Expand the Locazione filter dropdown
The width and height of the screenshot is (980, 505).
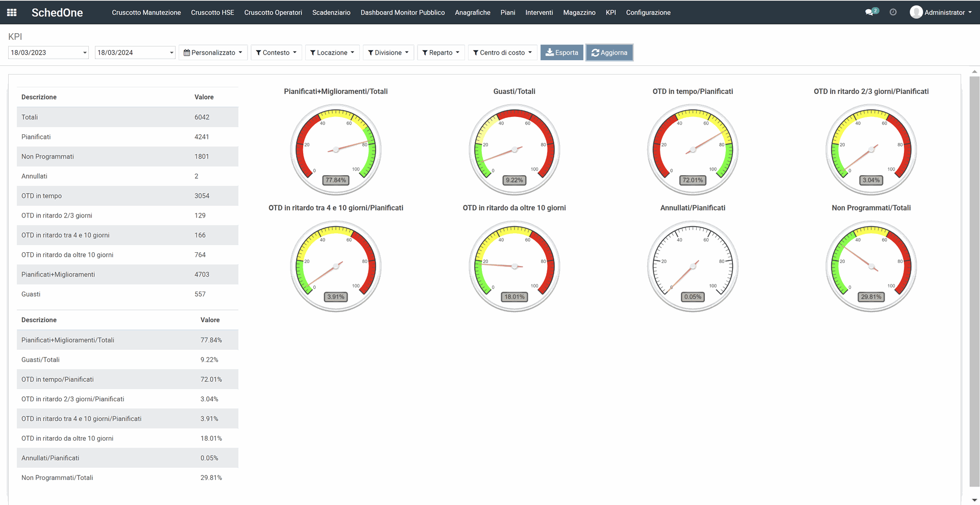[332, 53]
